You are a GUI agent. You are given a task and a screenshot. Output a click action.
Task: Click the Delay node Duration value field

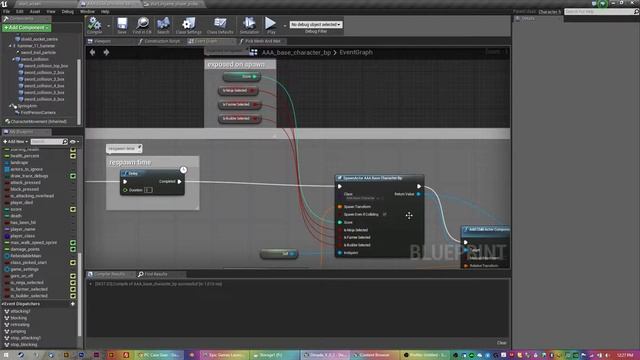(x=148, y=190)
